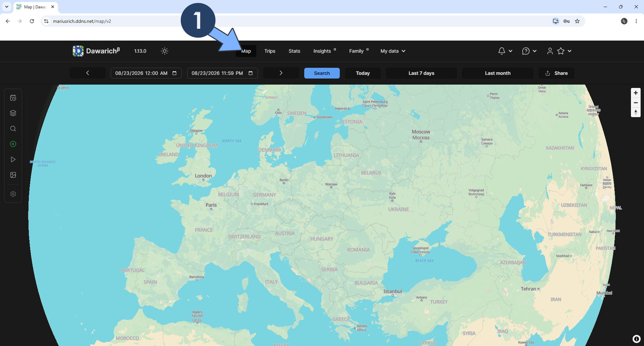Click the install app icon in address bar
This screenshot has height=346, width=644.
[x=556, y=21]
